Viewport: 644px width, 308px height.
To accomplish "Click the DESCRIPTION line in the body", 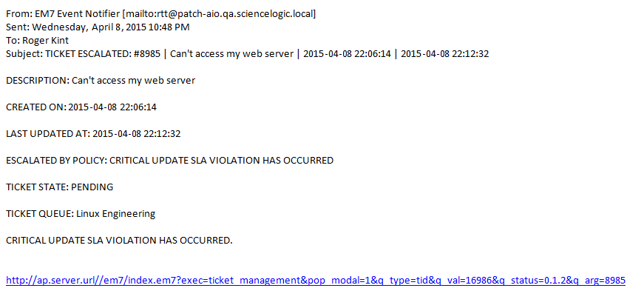I will 101,81.
